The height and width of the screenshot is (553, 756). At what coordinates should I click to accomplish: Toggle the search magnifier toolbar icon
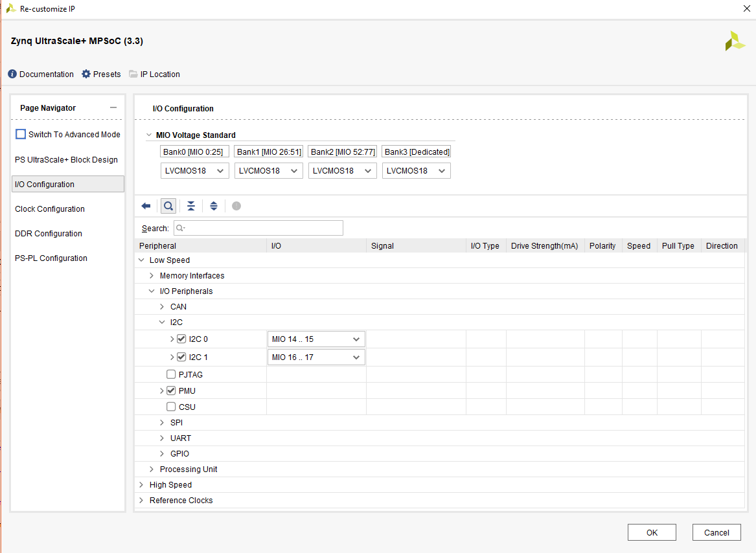(x=168, y=206)
